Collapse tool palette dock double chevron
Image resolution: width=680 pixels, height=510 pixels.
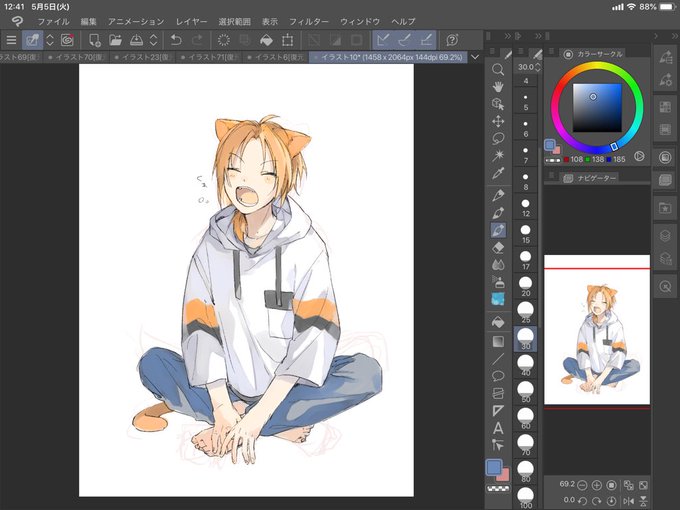click(x=508, y=36)
